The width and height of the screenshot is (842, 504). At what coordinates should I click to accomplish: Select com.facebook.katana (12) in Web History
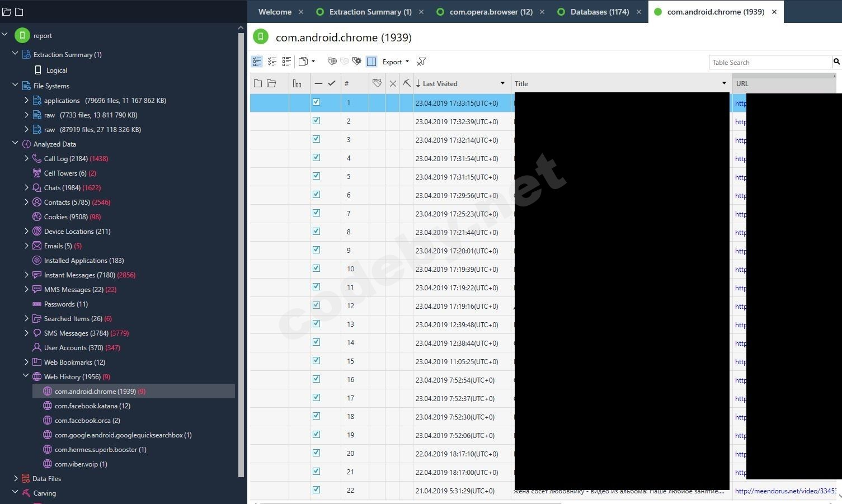92,406
